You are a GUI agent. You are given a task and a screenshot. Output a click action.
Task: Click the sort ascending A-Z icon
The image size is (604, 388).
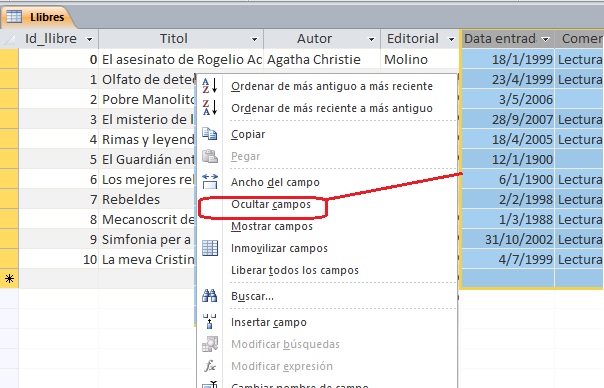[210, 86]
